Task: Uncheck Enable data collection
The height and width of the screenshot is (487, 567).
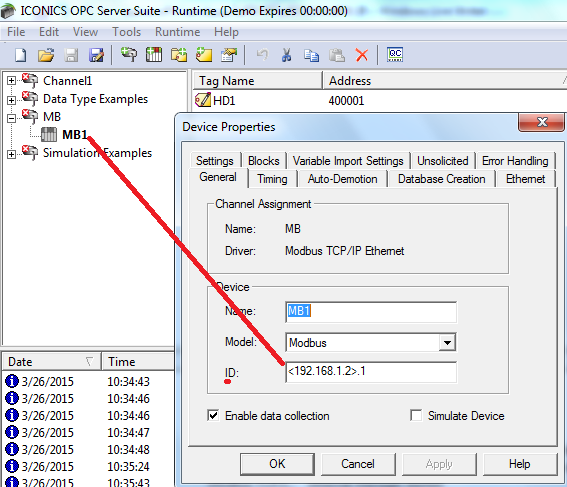Action: point(213,416)
